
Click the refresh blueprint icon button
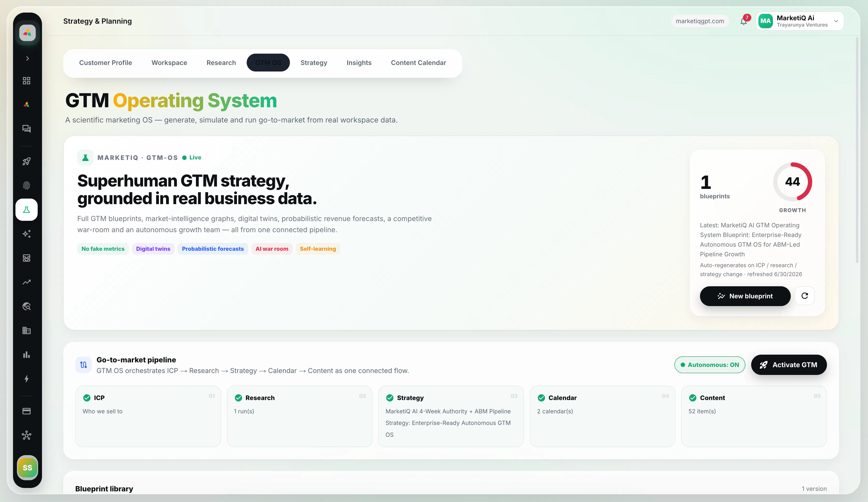[x=805, y=296]
